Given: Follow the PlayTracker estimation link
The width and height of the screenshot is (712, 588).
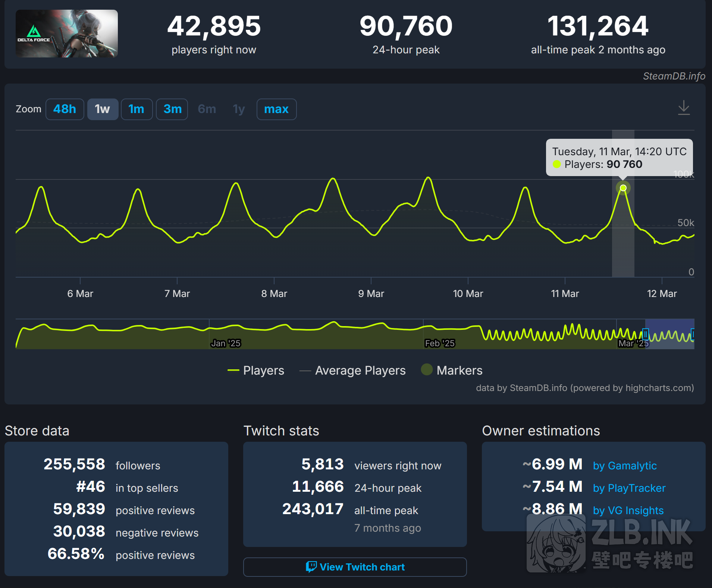Looking at the screenshot, I should 629,488.
